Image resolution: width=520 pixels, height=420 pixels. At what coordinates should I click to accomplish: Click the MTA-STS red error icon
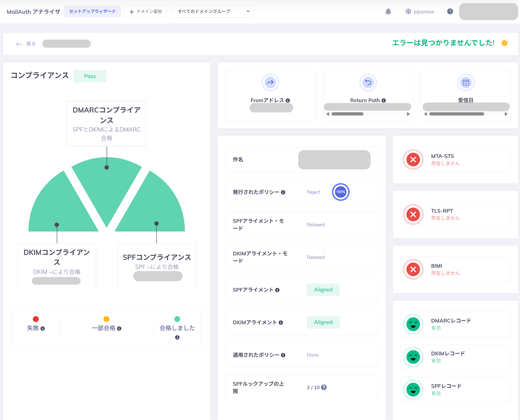[413, 160]
